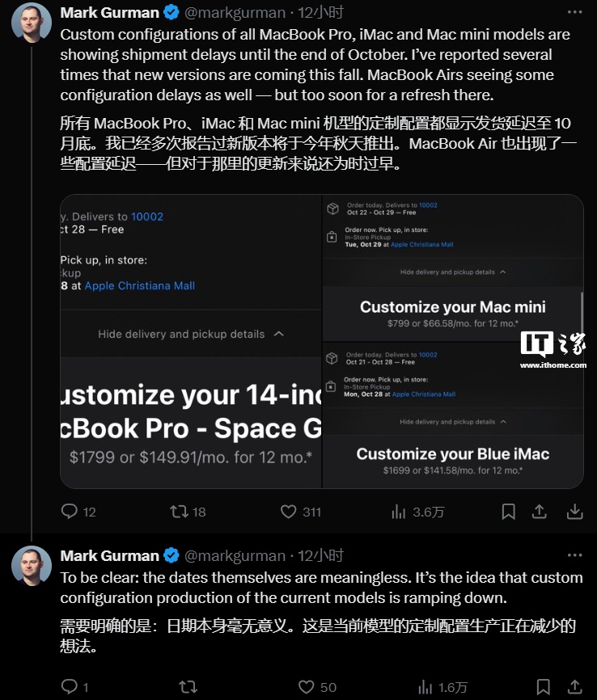Open the @markgurman handle in first tweet
The height and width of the screenshot is (700, 597).
click(235, 13)
